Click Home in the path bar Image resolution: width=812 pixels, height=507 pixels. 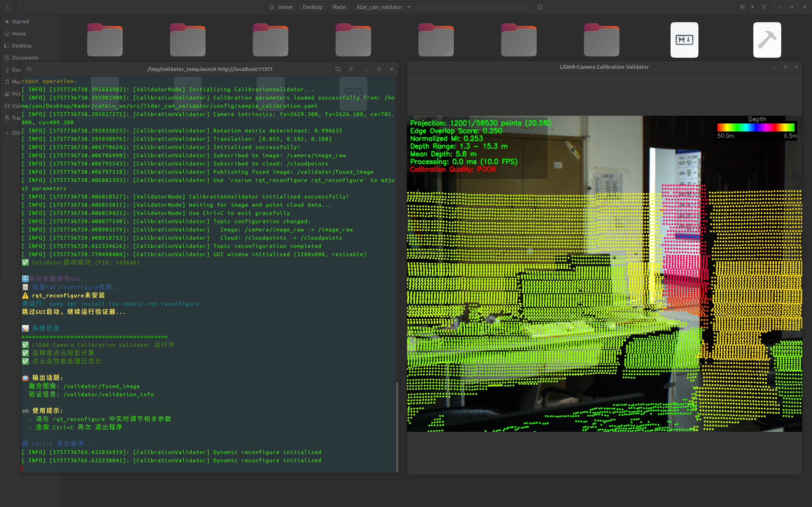click(281, 7)
